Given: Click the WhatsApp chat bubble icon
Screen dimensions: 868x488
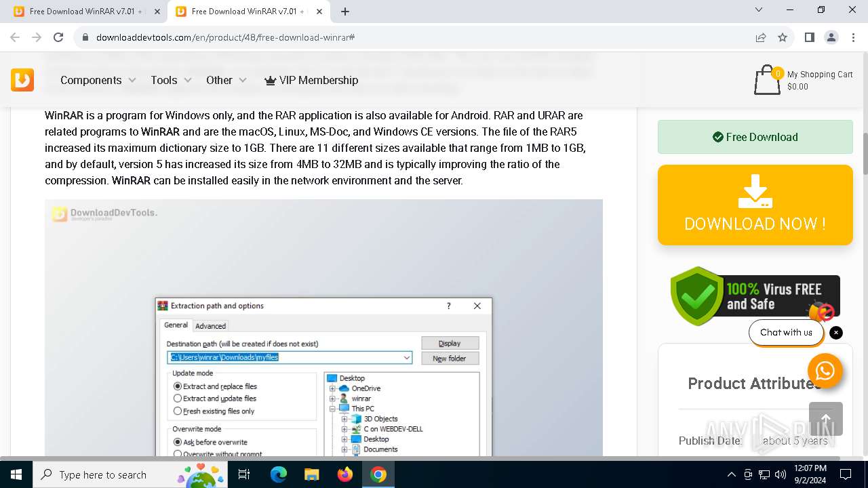Looking at the screenshot, I should pyautogui.click(x=825, y=371).
